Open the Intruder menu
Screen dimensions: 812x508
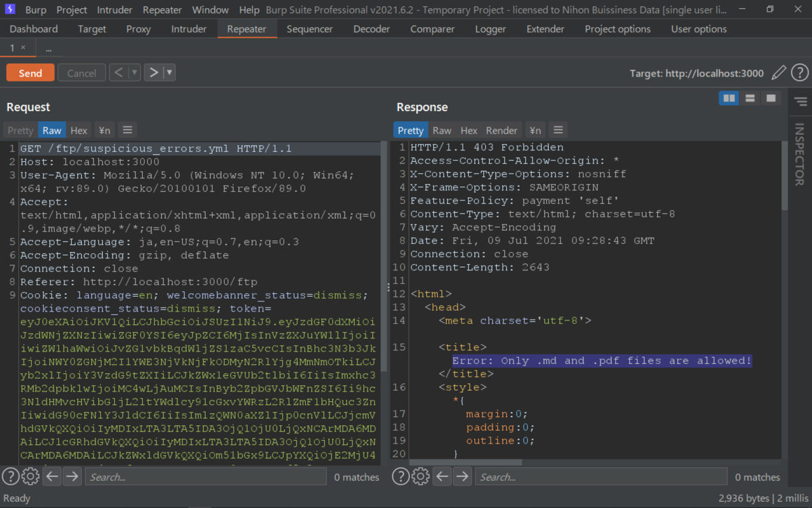point(115,10)
